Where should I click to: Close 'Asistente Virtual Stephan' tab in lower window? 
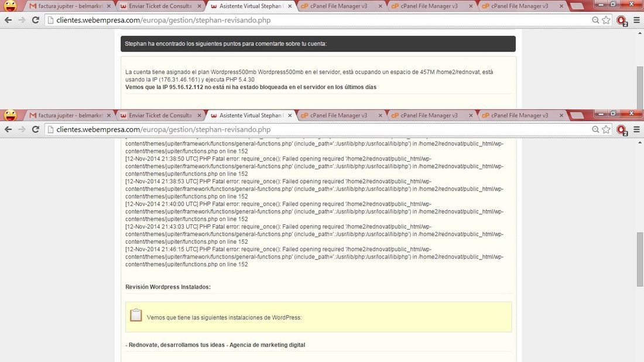pyautogui.click(x=290, y=115)
